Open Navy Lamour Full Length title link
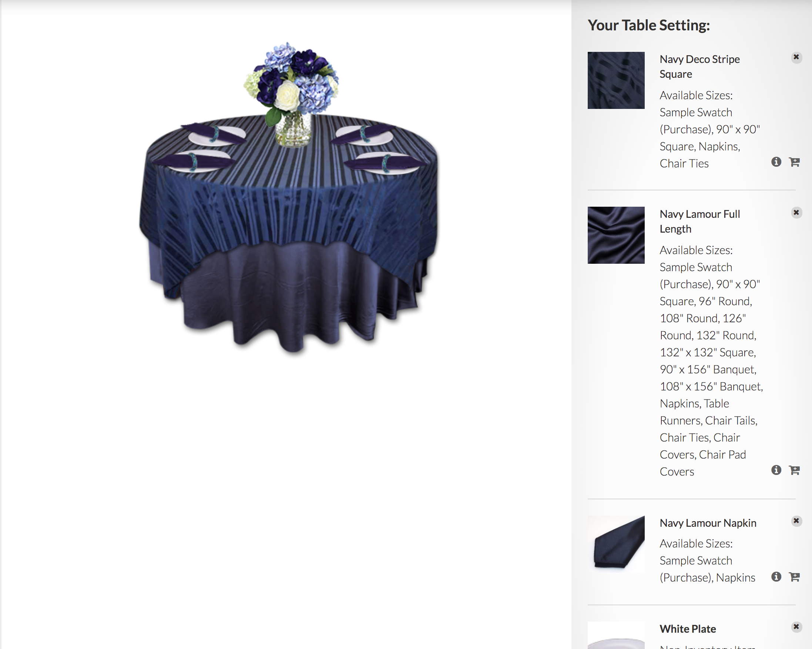The image size is (812, 649). coord(700,222)
